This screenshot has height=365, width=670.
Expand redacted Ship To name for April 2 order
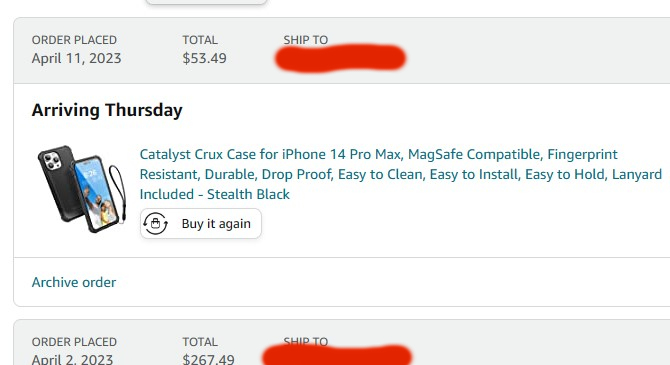coord(337,356)
